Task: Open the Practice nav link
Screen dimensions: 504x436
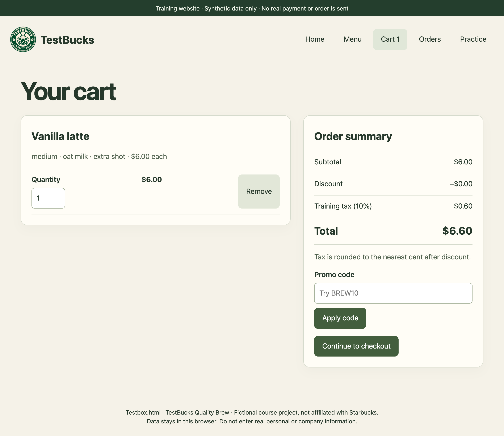Action: [x=473, y=39]
